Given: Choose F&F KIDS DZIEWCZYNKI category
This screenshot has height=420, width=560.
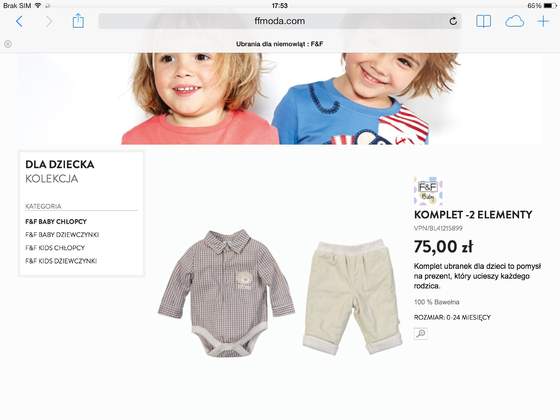Looking at the screenshot, I should tap(61, 261).
